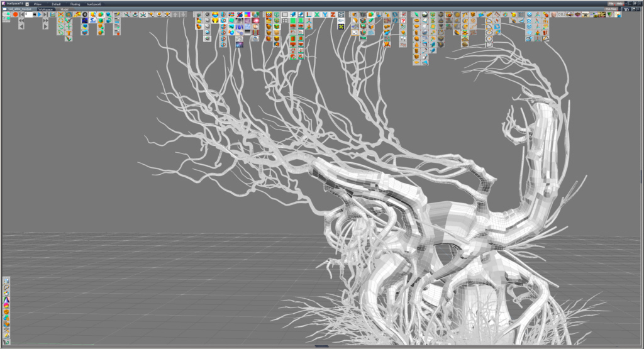
Task: Click the black-to-white gradient icon
Action: 248,33
